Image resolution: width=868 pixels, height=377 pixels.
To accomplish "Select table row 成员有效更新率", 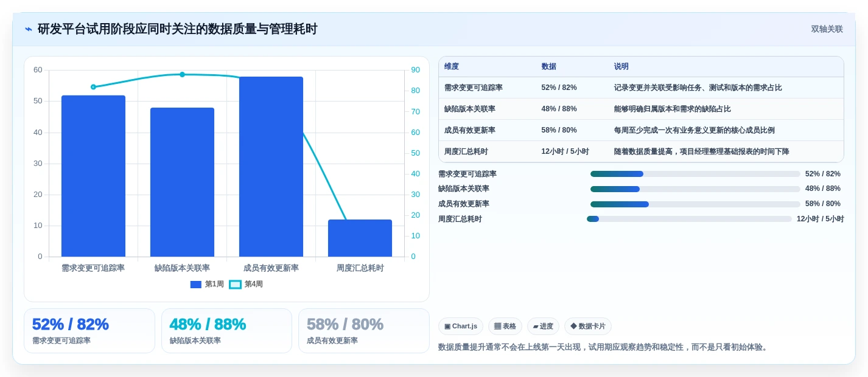I will click(x=641, y=130).
